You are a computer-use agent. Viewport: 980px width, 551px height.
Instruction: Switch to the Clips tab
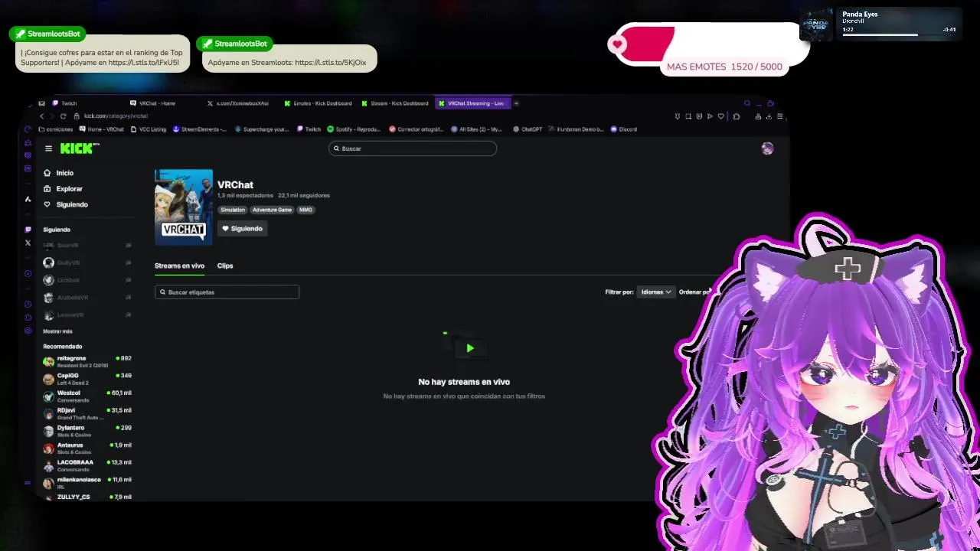(225, 266)
